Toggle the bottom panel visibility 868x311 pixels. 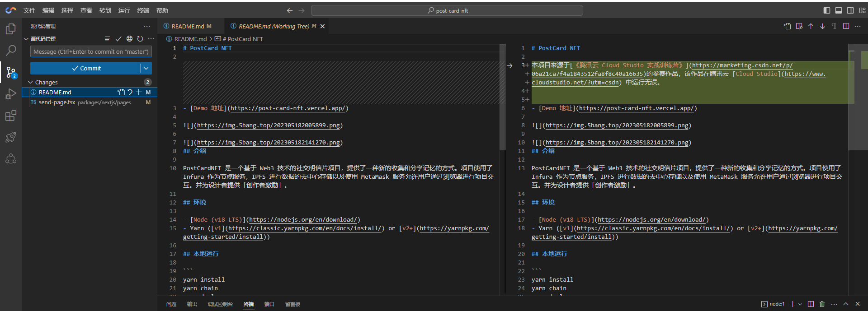(839, 10)
